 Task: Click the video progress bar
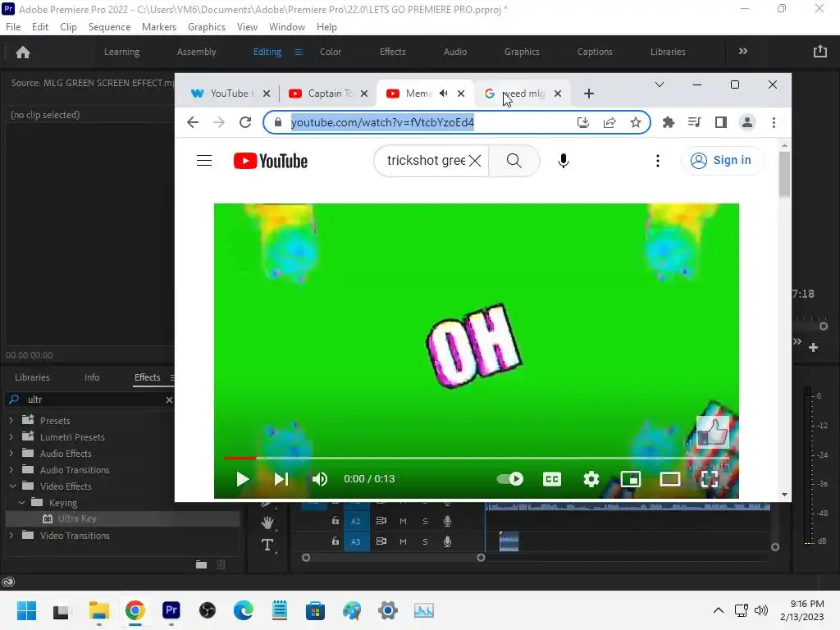pos(477,458)
